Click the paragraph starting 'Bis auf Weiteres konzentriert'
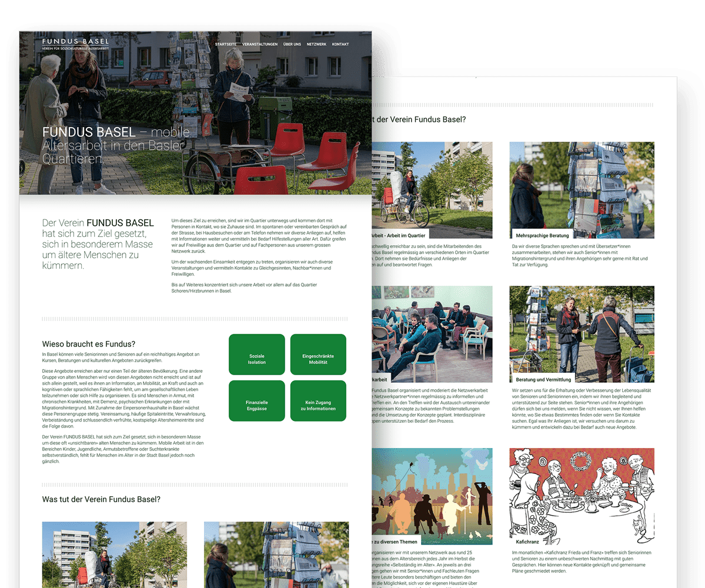The image size is (705, 588). 244,288
